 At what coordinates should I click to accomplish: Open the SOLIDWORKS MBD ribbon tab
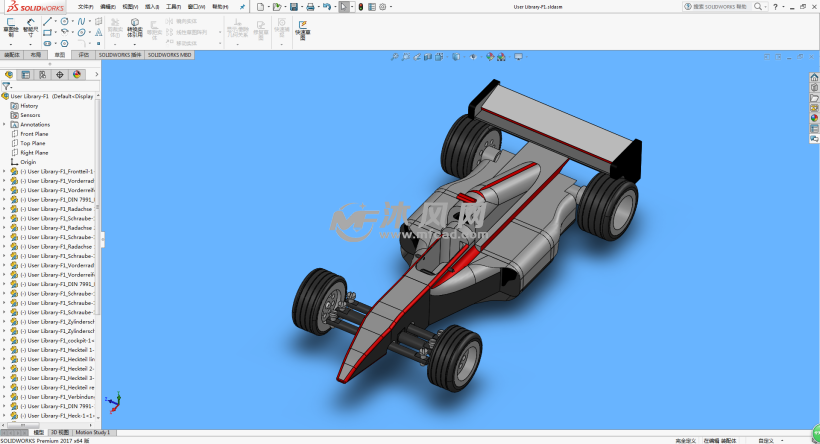point(170,55)
